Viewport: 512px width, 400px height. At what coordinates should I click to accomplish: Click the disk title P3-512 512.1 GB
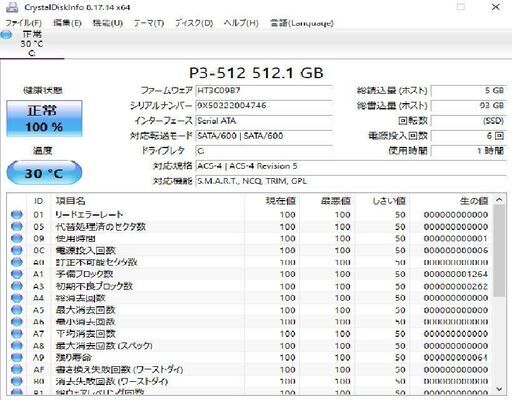pyautogui.click(x=256, y=73)
